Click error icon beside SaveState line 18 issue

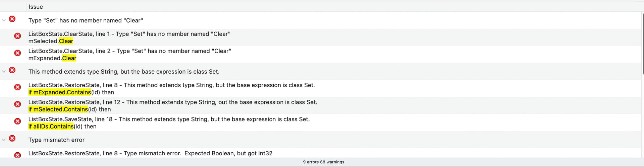[x=17, y=121]
